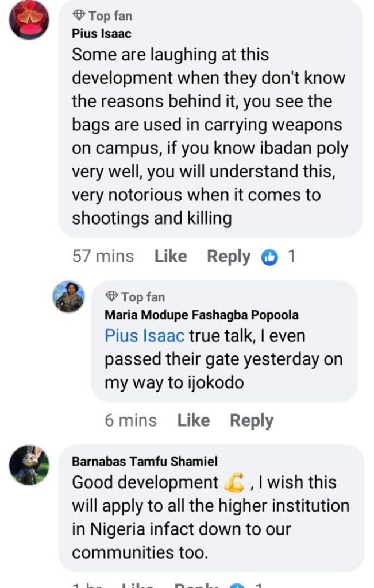Click the Top fan diamond badge above Maria
Screen dimensions: 374x588
tap(112, 297)
